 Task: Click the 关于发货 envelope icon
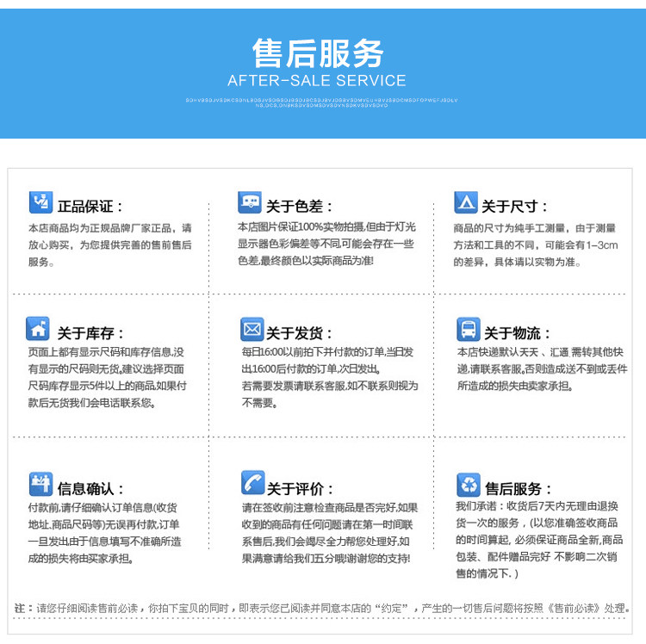coord(252,329)
